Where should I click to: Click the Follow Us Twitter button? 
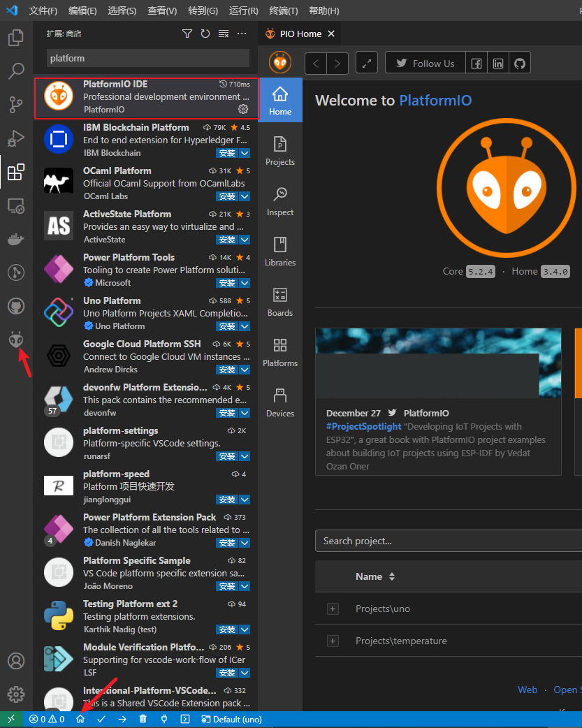(x=425, y=63)
